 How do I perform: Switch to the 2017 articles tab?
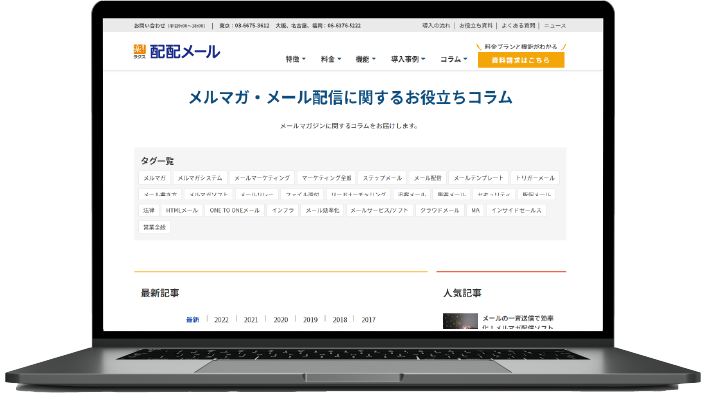pyautogui.click(x=368, y=320)
